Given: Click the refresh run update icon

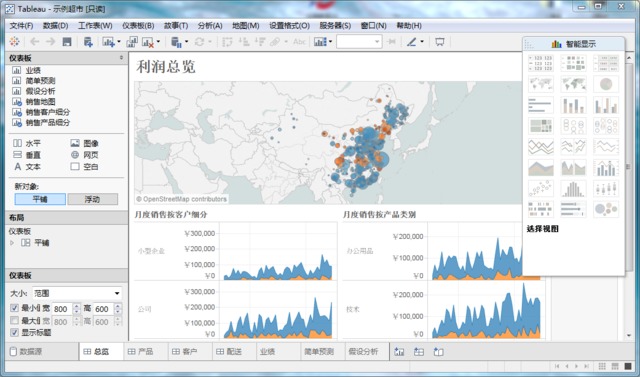Looking at the screenshot, I should tap(199, 42).
